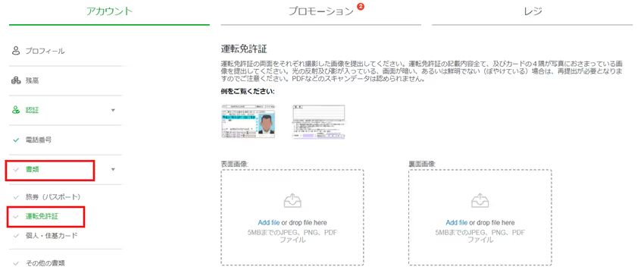Viewport: 644px width, 273px height.
Task: Open the プロモーション tab
Action: 320,11
